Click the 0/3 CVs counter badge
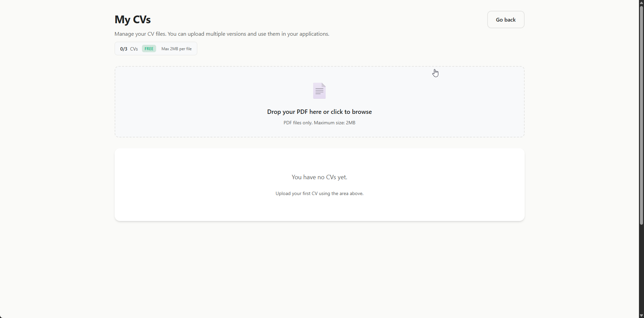 [x=123, y=49]
